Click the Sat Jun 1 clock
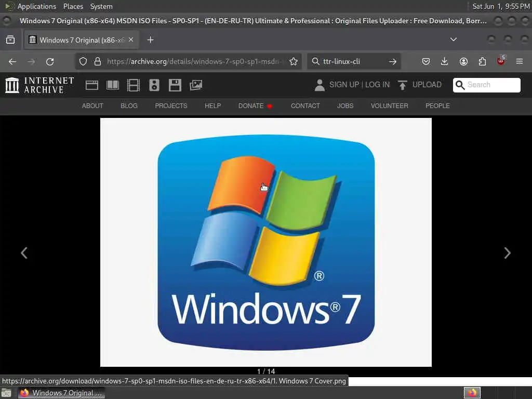This screenshot has width=532, height=399. [x=501, y=6]
